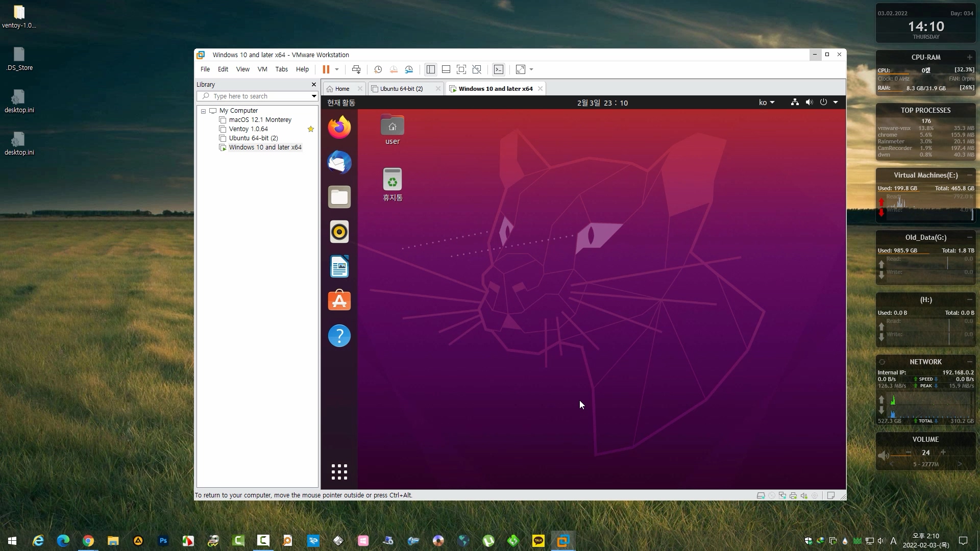Collapse the My Computer tree node
The image size is (980, 551).
click(203, 111)
